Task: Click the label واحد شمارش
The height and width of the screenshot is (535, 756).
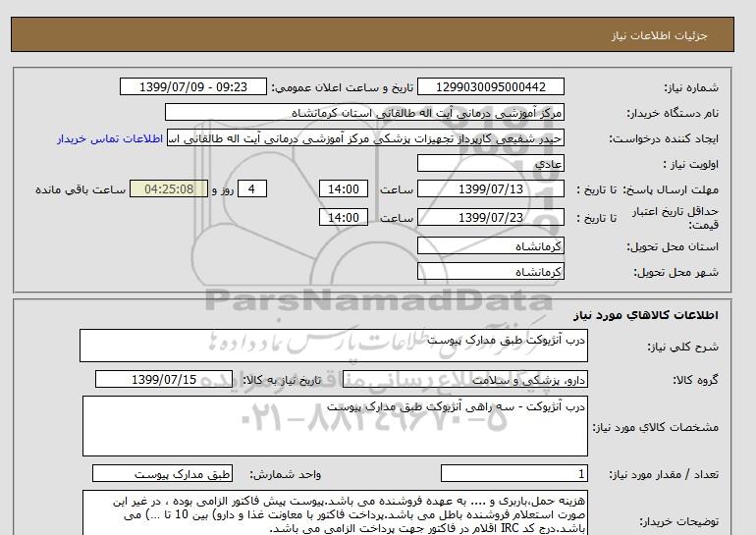Action: [285, 475]
